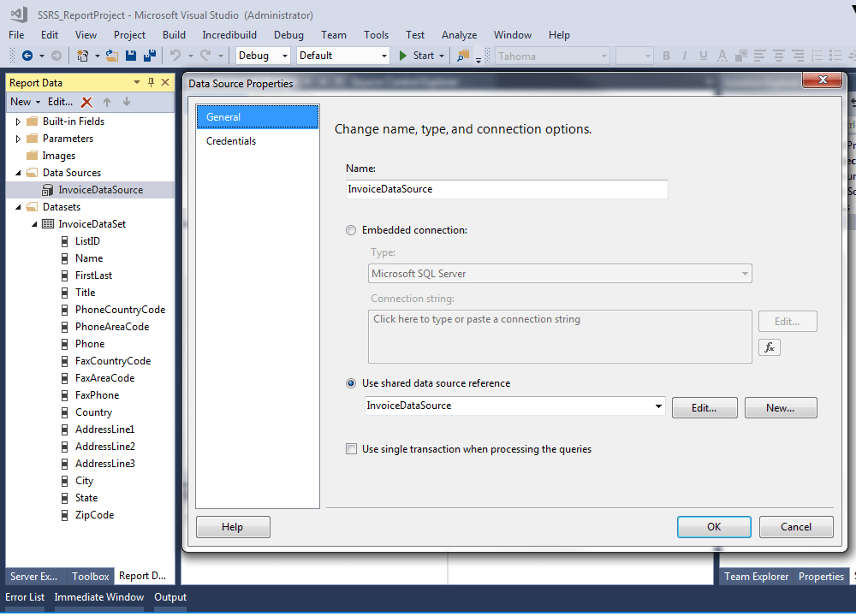856x616 pixels.
Task: Delete selected item with red X in Report Data
Action: tap(86, 101)
